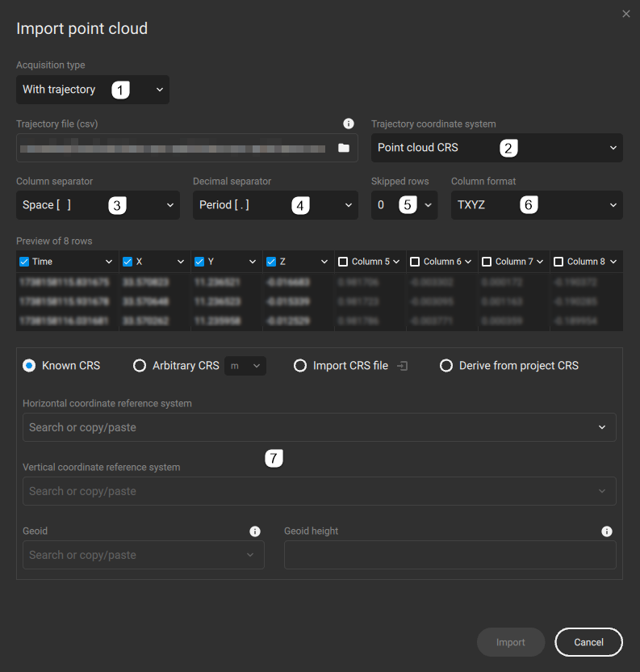640x672 pixels.
Task: Select the Arbitrary CRS radio button
Action: point(140,365)
